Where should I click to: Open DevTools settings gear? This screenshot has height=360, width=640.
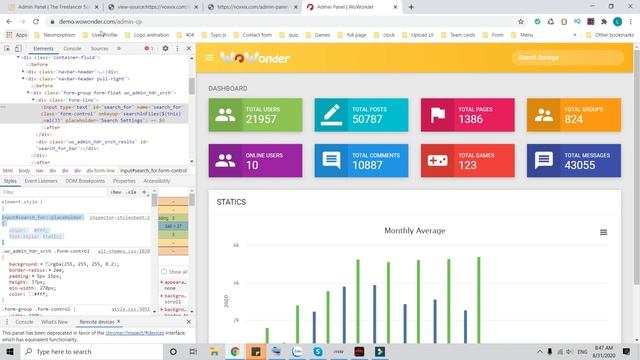165,48
